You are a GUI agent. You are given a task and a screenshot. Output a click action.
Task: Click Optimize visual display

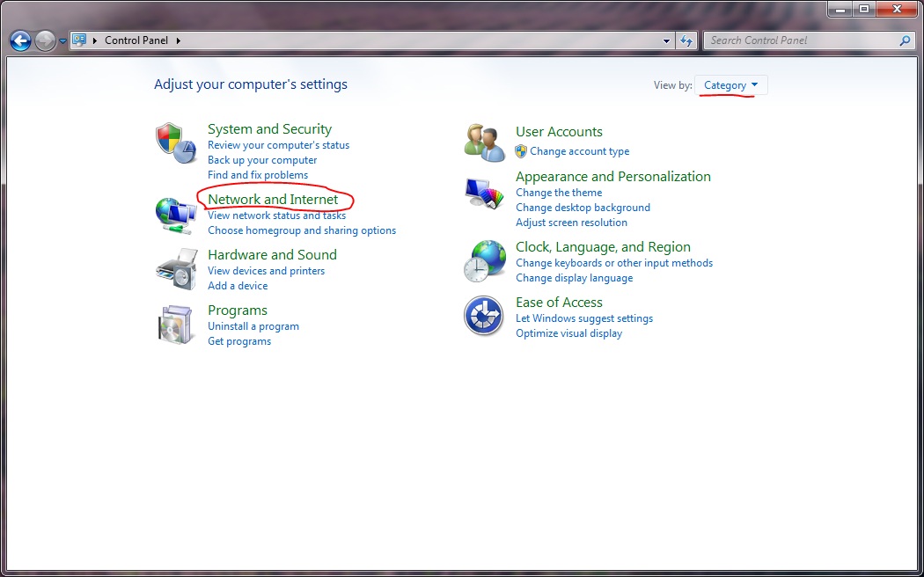pos(568,333)
